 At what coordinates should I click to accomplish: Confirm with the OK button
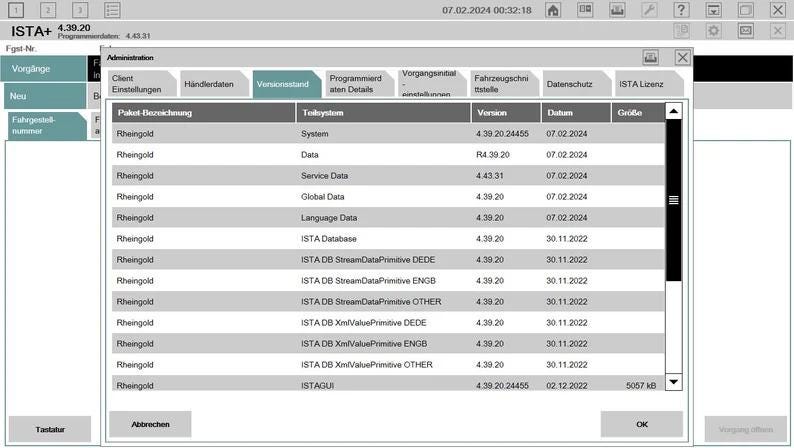click(x=642, y=424)
